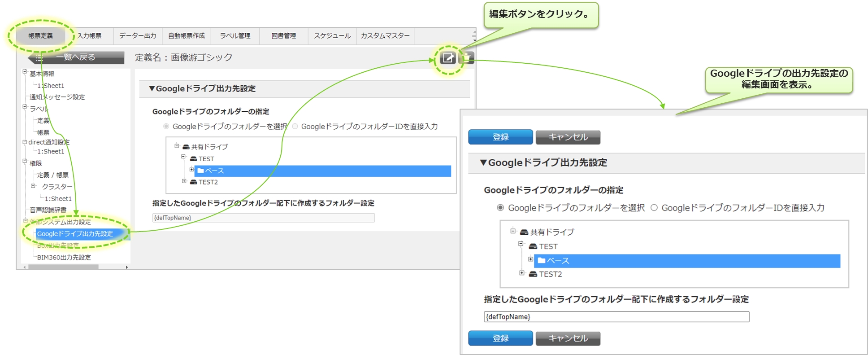
Task: Open スケジュール tab
Action: pyautogui.click(x=332, y=35)
